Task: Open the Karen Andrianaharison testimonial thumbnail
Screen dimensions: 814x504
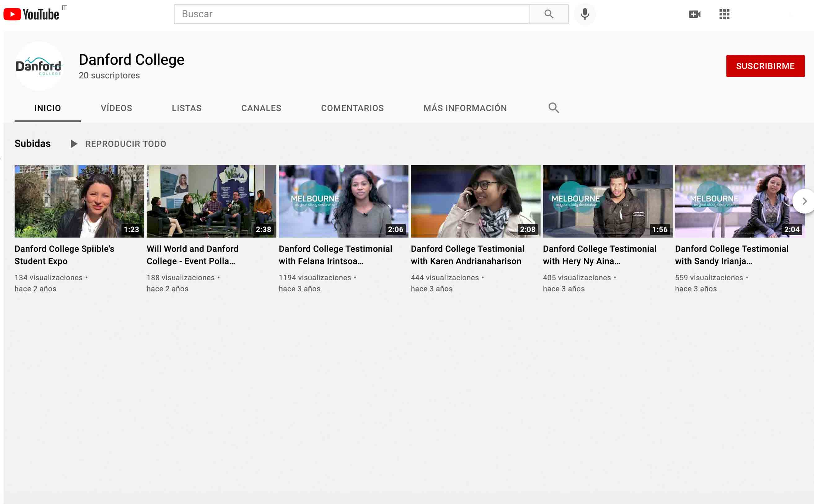Action: coord(476,201)
